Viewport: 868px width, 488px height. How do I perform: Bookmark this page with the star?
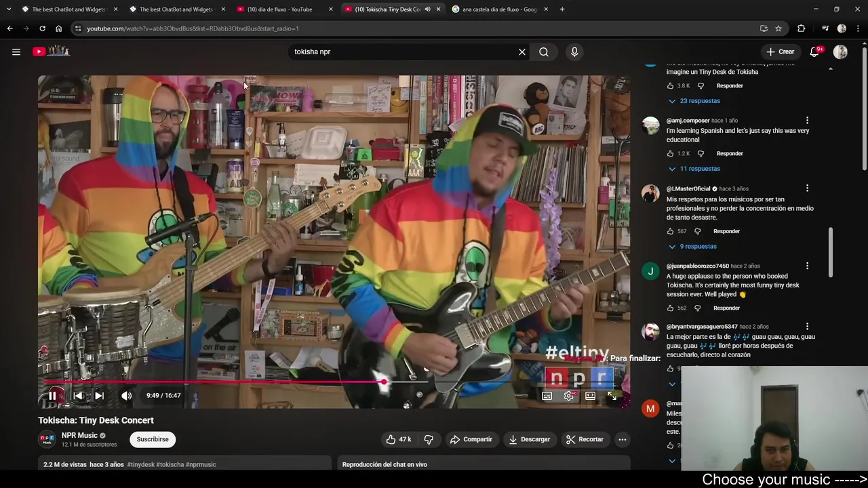778,28
